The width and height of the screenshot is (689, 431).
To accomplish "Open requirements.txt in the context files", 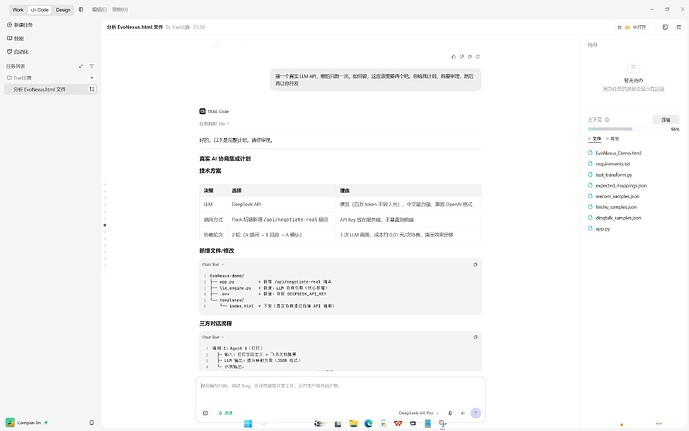I will 609,164.
